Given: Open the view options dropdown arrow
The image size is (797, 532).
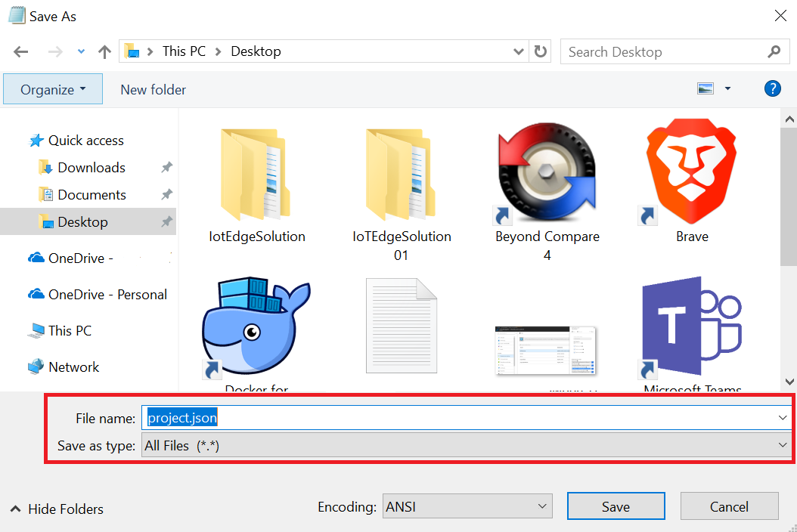Looking at the screenshot, I should click(x=727, y=88).
